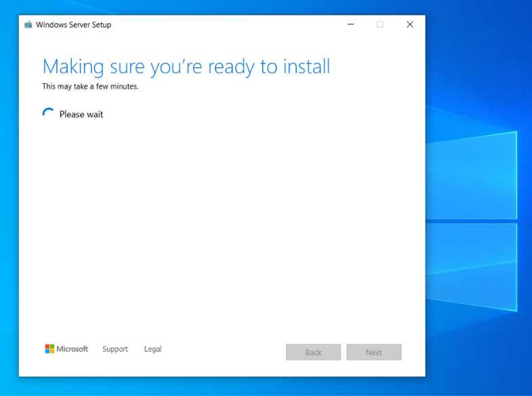Click the grayed-out maximize button
The image size is (532, 396).
pyautogui.click(x=380, y=24)
